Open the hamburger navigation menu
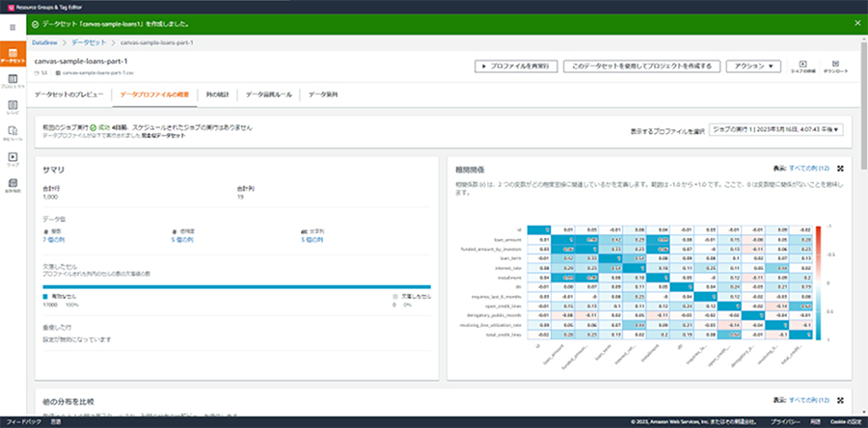Viewport: 868px width, 428px height. tap(13, 27)
